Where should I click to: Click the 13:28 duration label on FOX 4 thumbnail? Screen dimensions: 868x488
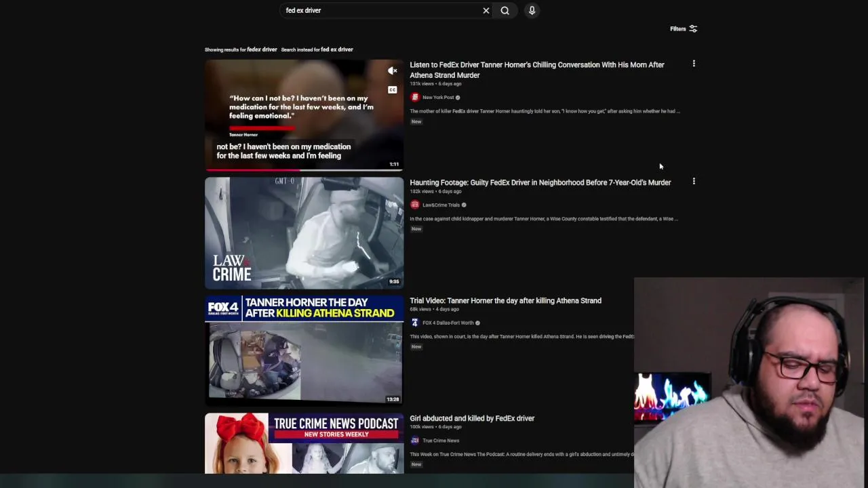coord(393,400)
